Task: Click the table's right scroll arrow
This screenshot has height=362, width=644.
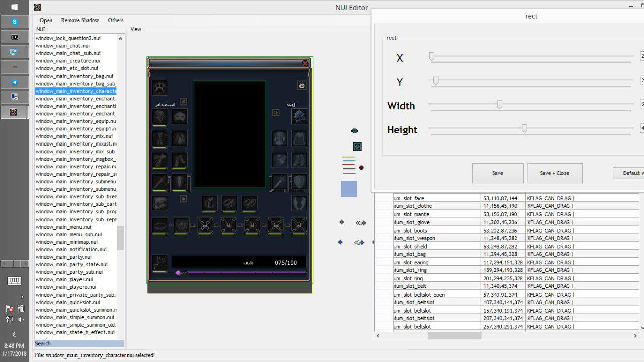Action: pos(635,336)
